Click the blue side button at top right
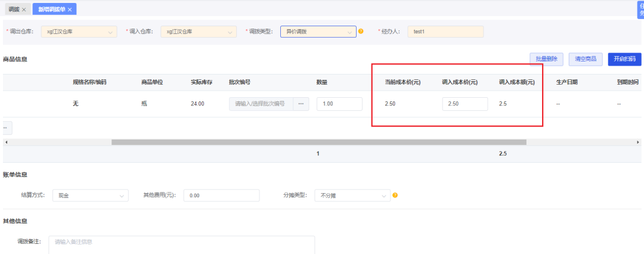This screenshot has height=254, width=644. click(641, 10)
